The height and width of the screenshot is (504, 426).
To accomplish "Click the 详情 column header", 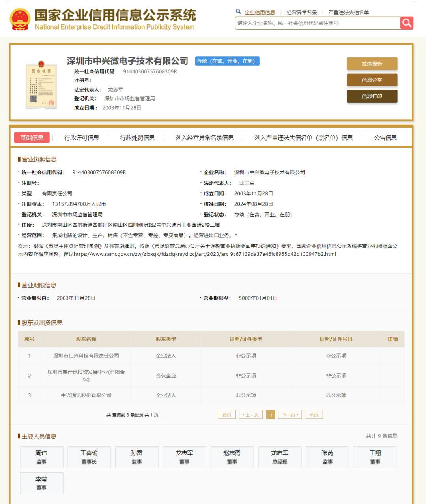I will pyautogui.click(x=393, y=339).
